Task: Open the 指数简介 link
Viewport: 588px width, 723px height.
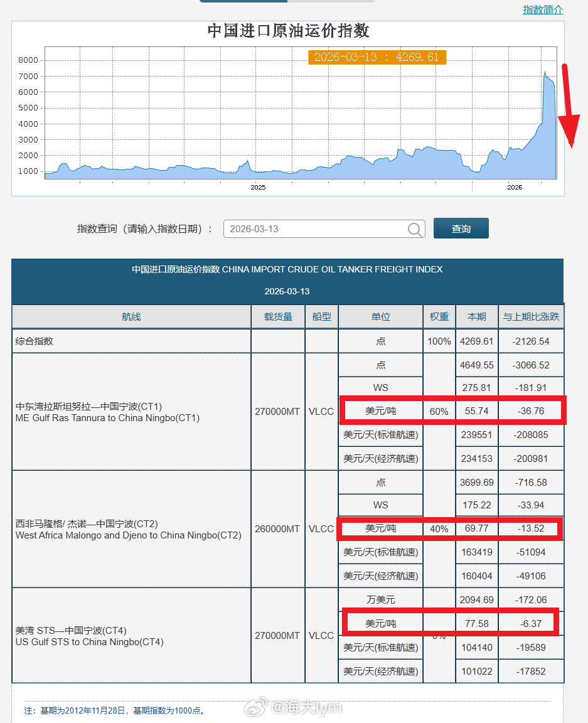Action: coord(543,9)
